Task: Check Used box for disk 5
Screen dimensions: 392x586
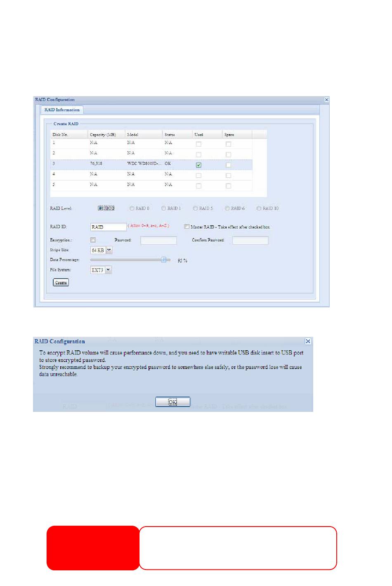Action: [198, 186]
